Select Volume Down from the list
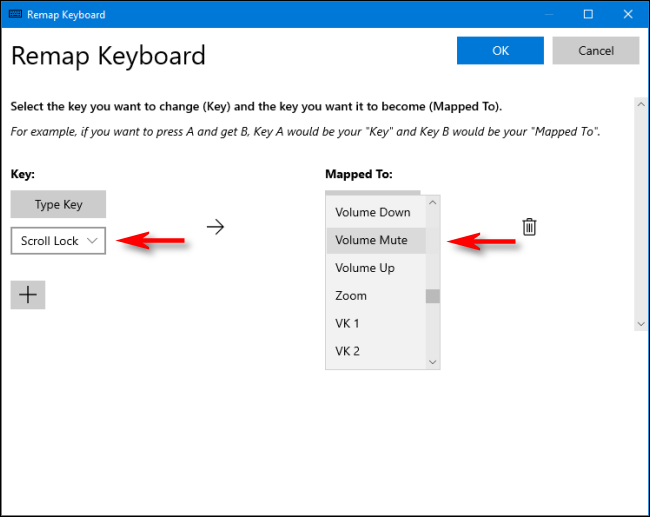The image size is (650, 517). coord(373,212)
